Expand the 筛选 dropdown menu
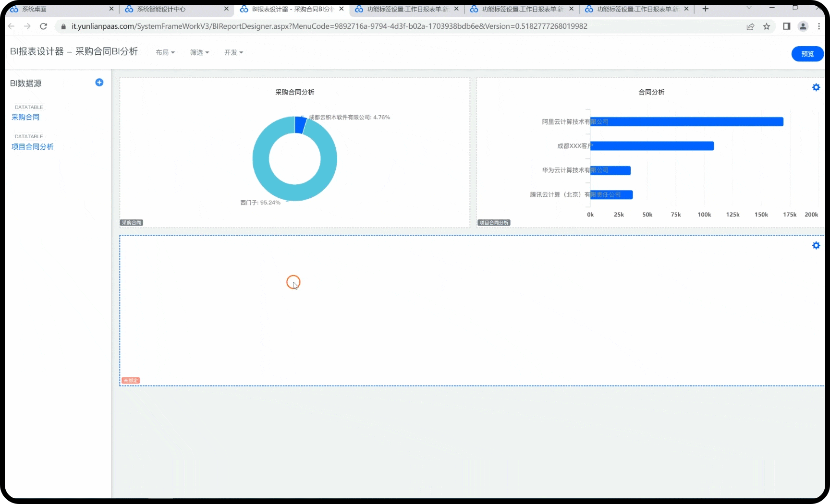This screenshot has height=504, width=830. pyautogui.click(x=199, y=52)
